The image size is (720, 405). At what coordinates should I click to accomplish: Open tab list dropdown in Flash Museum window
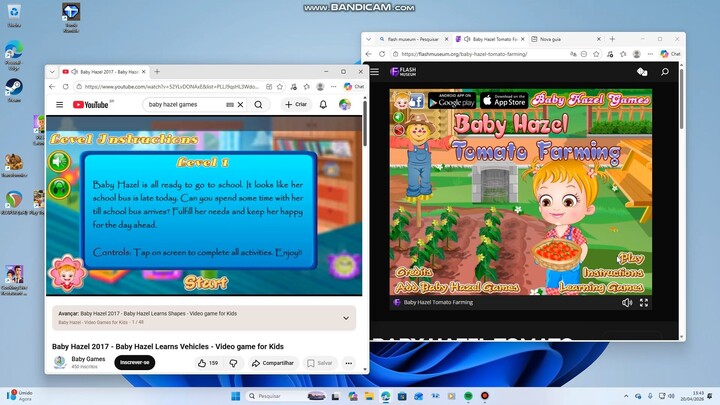click(368, 39)
